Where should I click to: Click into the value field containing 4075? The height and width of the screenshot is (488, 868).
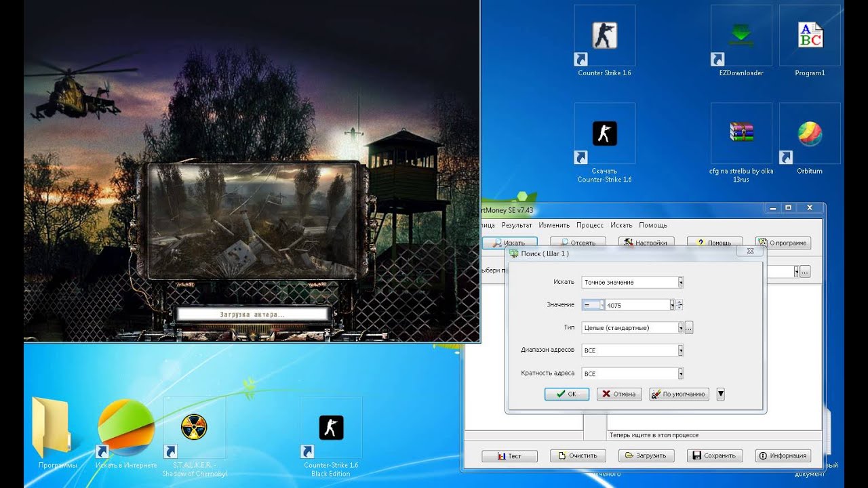coord(637,305)
